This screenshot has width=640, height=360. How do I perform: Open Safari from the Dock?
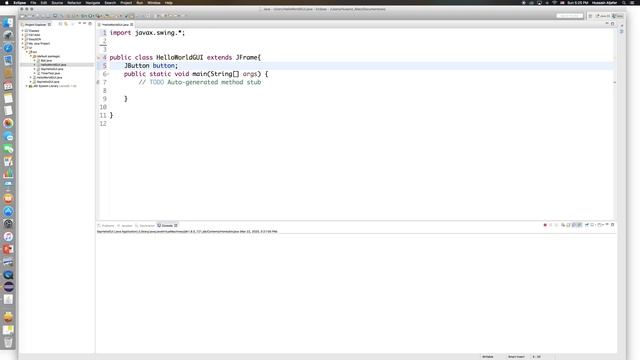tap(8, 48)
